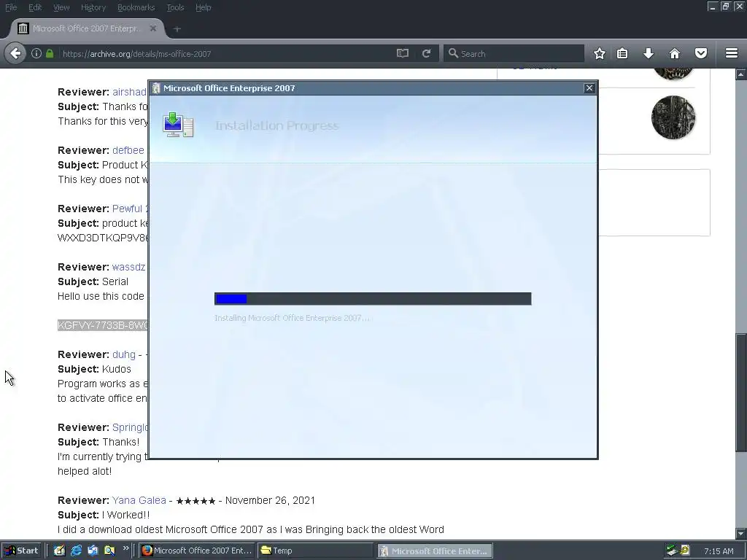The height and width of the screenshot is (560, 747).
Task: Switch to Temp folder taskbar button
Action: click(x=317, y=551)
